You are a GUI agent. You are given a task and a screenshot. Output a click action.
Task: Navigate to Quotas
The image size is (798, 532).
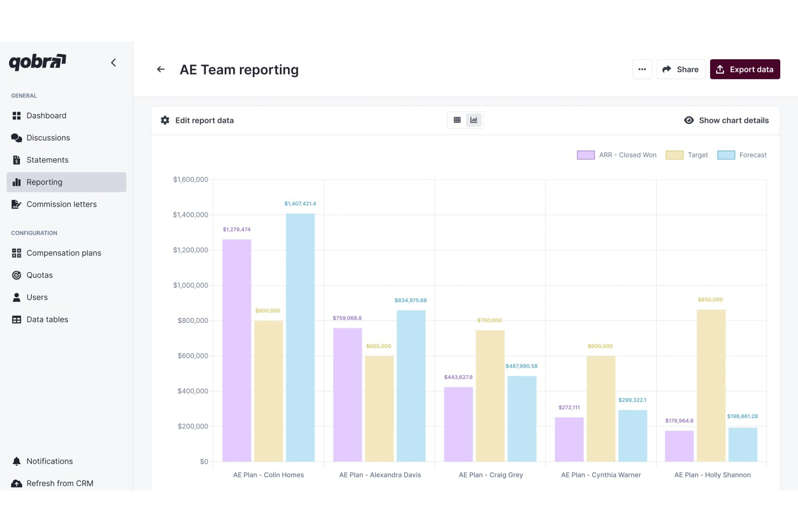66,275
